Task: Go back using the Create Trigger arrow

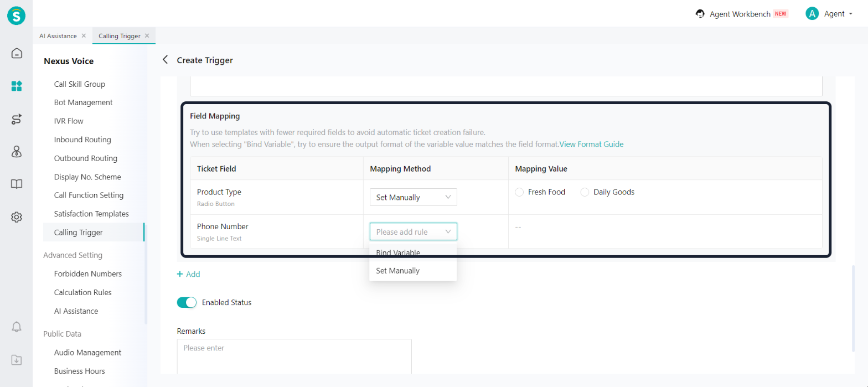Action: click(x=164, y=60)
